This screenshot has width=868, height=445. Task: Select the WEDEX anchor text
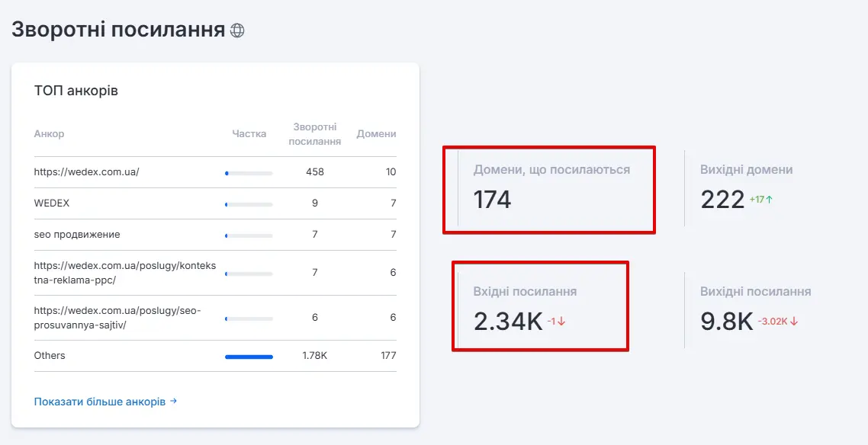52,203
